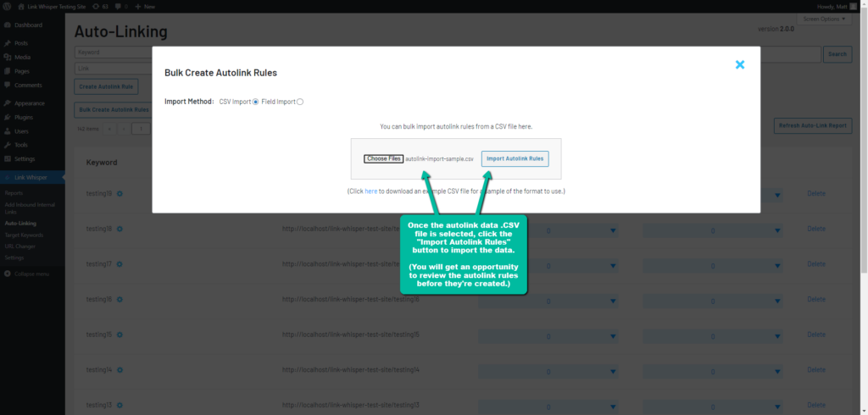Click the + New admin bar item

tap(145, 7)
